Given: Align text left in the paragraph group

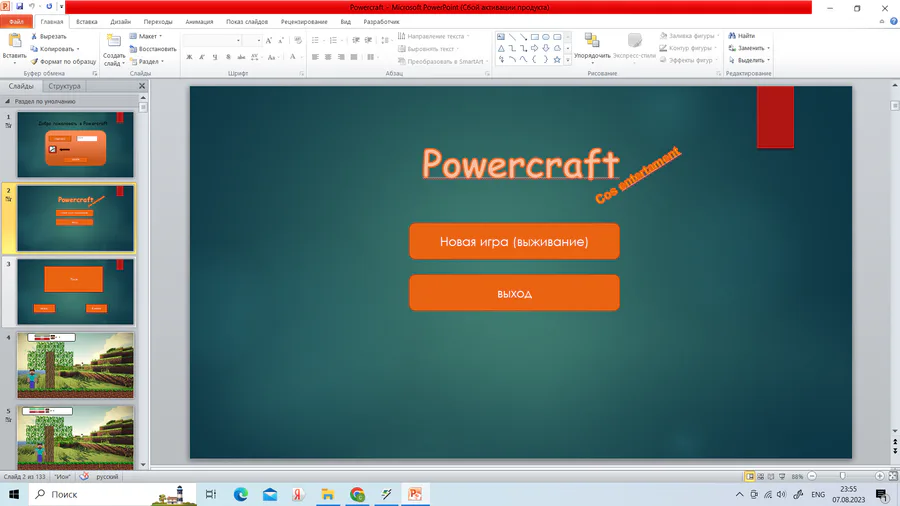Looking at the screenshot, I should [315, 57].
